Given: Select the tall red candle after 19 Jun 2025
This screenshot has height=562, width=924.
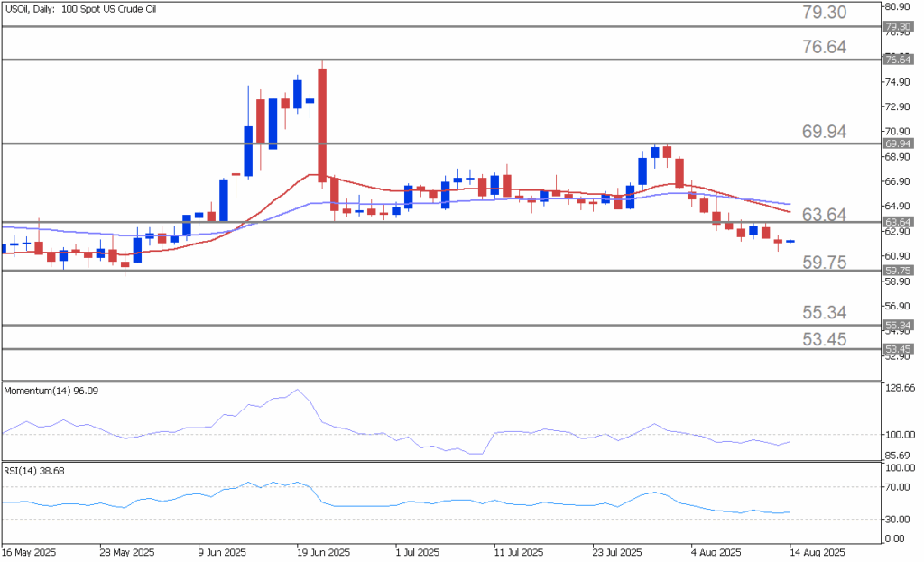Looking at the screenshot, I should tap(322, 124).
